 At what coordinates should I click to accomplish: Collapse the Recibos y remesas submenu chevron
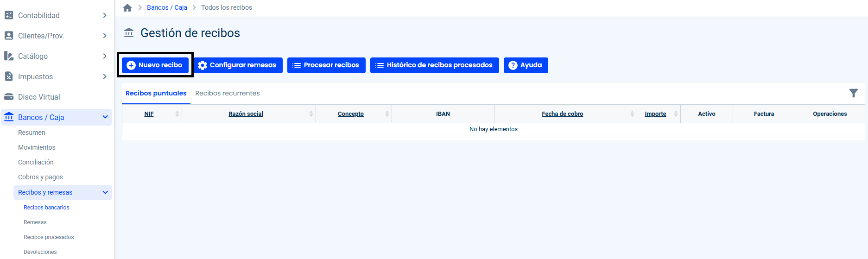click(105, 192)
